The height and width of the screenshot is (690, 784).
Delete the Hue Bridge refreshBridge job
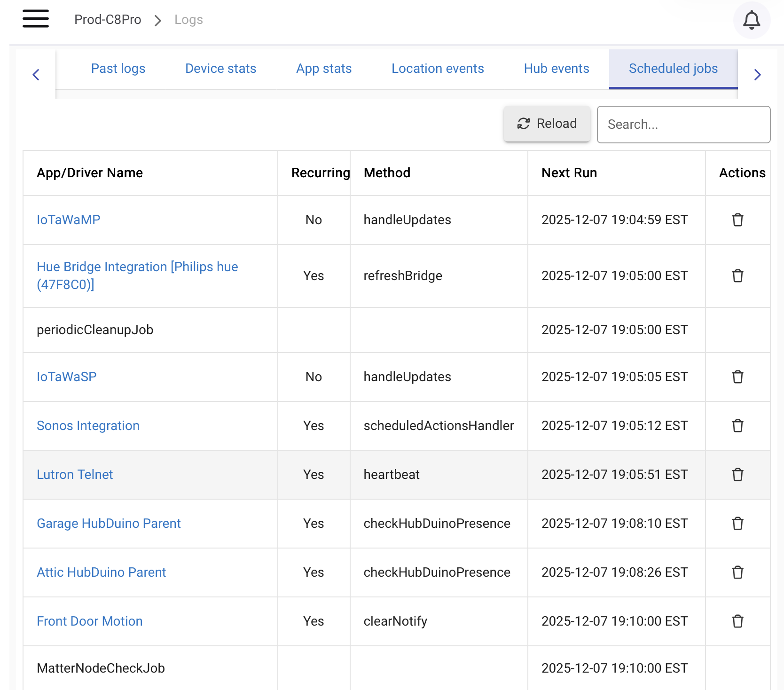click(737, 276)
